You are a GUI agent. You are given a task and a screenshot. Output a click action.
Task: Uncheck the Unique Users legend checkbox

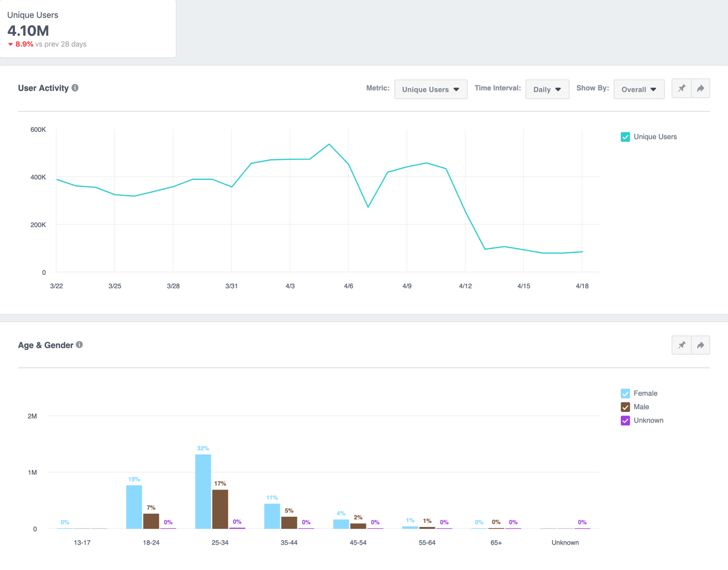[x=625, y=137]
